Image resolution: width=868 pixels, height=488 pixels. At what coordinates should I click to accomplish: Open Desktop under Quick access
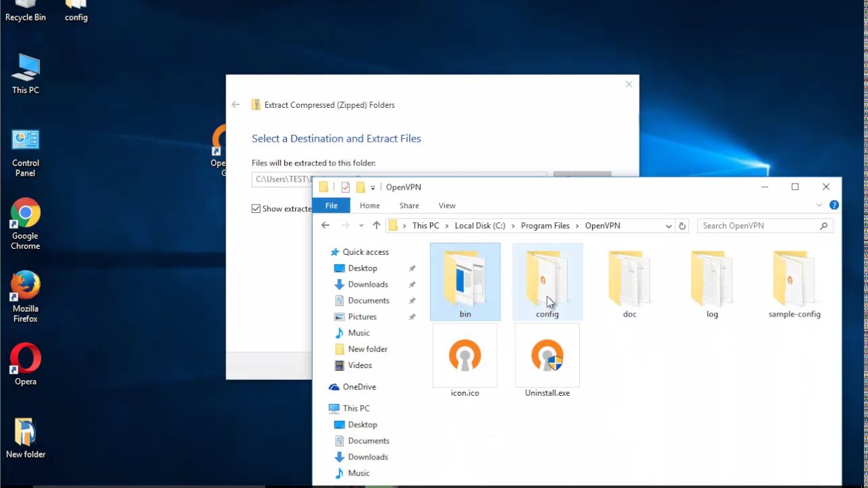(362, 268)
